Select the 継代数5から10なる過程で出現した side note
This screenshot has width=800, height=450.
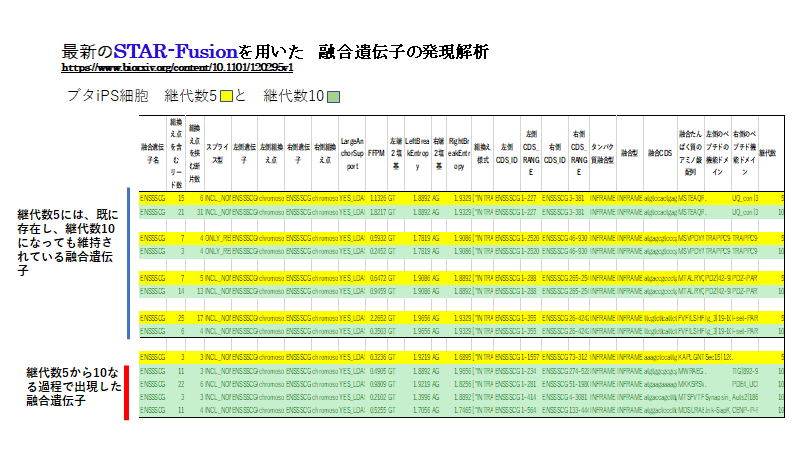tap(74, 386)
